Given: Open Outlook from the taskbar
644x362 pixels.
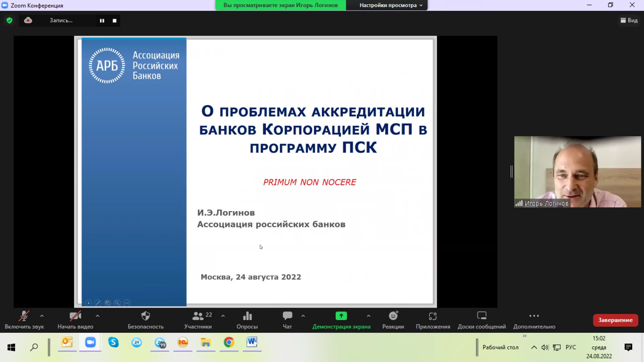Looking at the screenshot, I should (67, 343).
